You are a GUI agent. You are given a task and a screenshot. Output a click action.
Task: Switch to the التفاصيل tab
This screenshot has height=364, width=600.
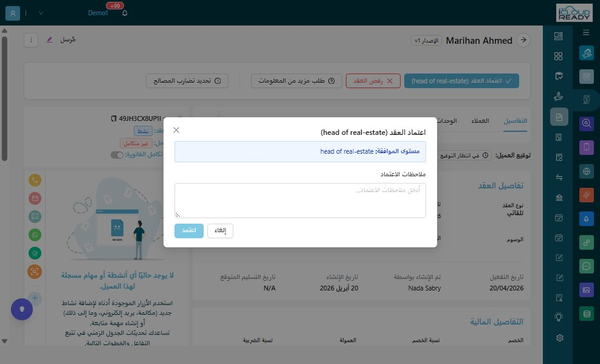(x=515, y=121)
